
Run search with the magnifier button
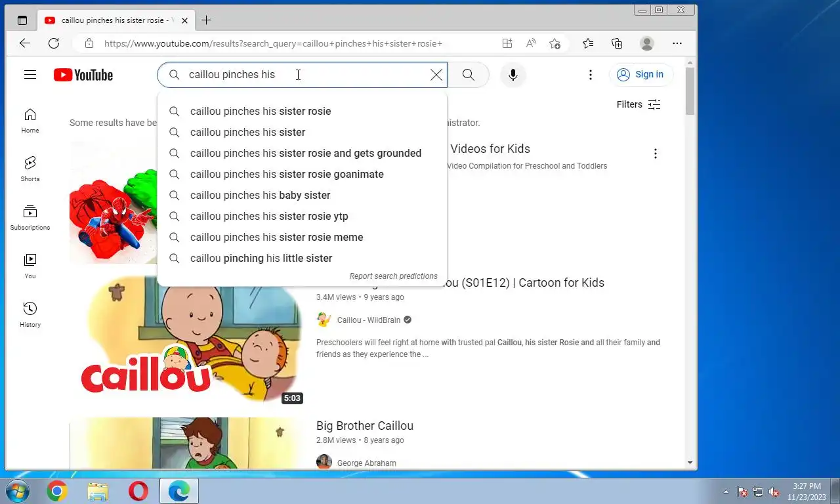[x=469, y=75]
